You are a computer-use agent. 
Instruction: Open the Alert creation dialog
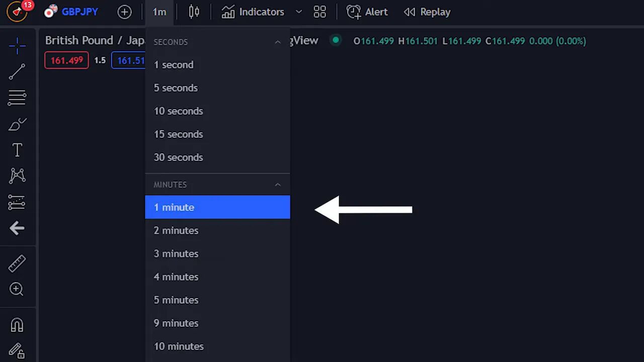367,12
